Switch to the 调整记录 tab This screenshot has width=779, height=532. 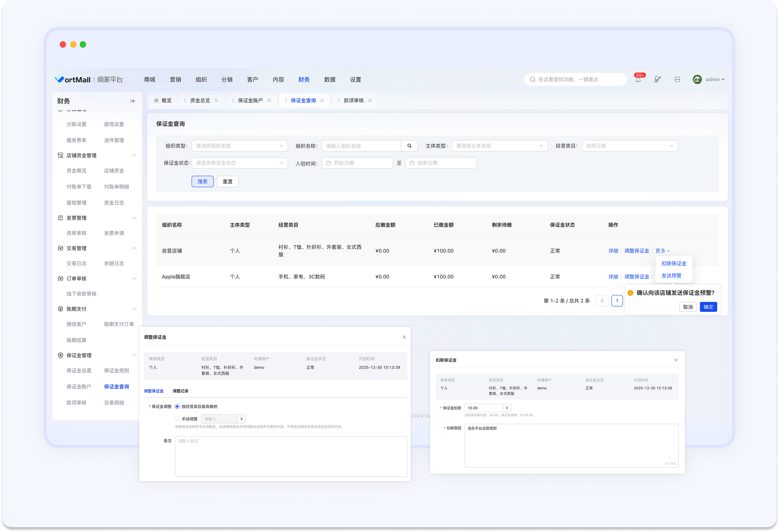pyautogui.click(x=180, y=391)
